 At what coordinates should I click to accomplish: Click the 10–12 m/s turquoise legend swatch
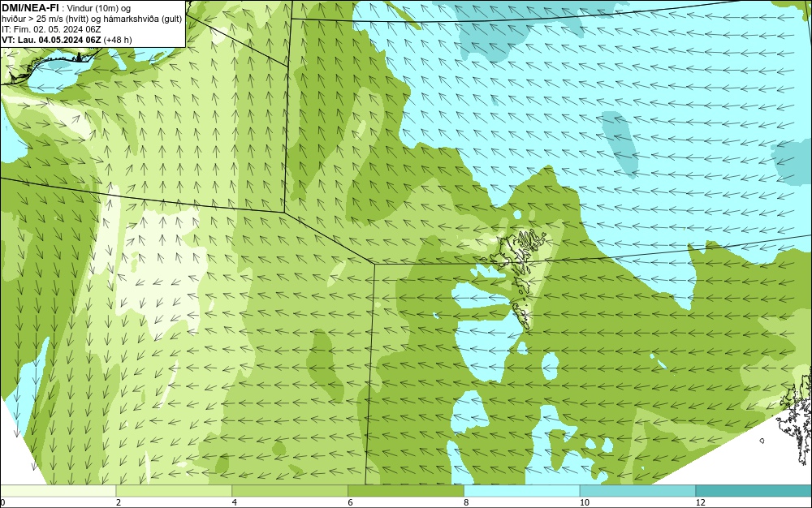[638, 491]
